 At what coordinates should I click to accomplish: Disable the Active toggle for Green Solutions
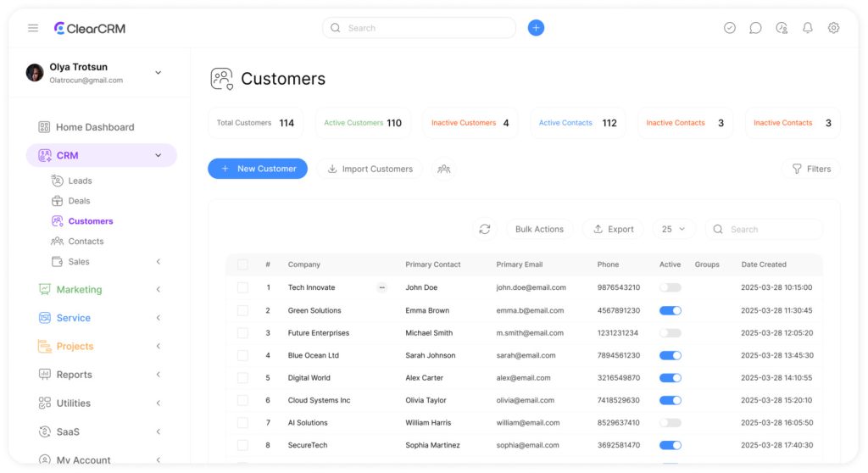[x=670, y=310]
